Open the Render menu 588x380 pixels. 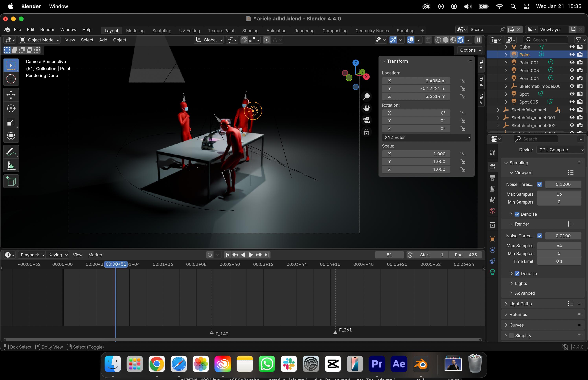(x=47, y=30)
